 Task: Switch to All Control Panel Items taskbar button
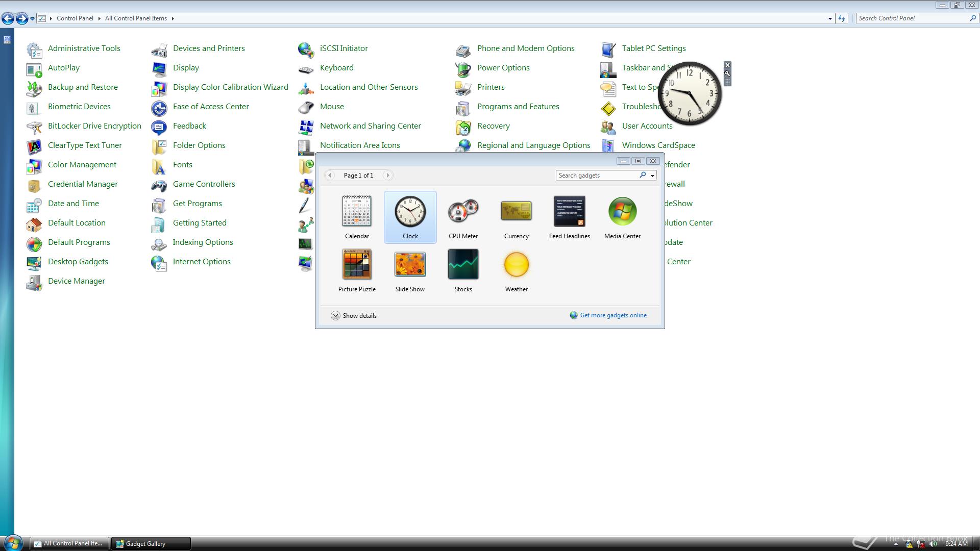69,544
